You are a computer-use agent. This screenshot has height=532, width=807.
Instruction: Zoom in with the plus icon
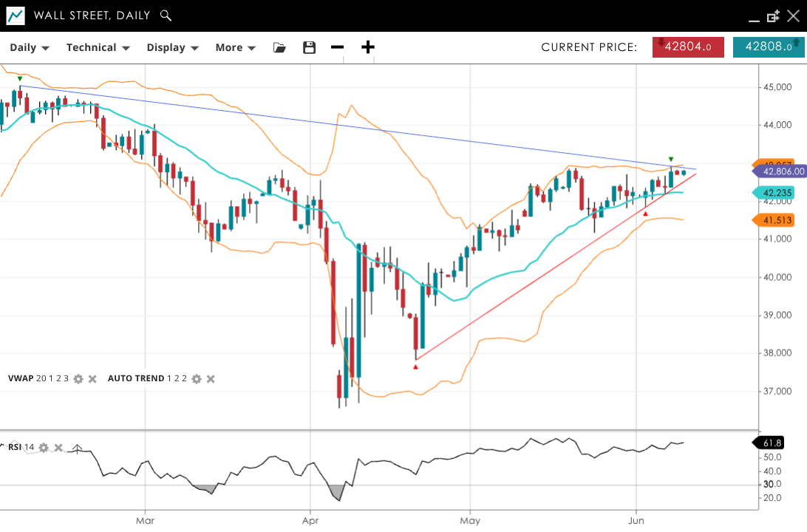[367, 47]
